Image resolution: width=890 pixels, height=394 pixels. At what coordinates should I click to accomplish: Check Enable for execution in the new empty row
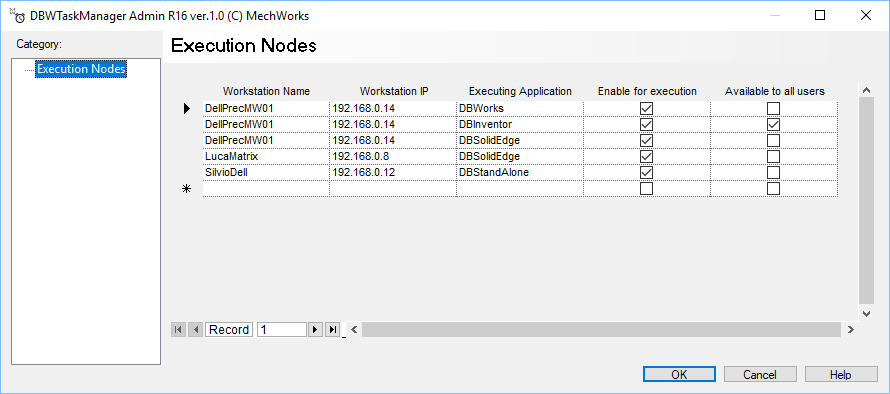pos(646,188)
